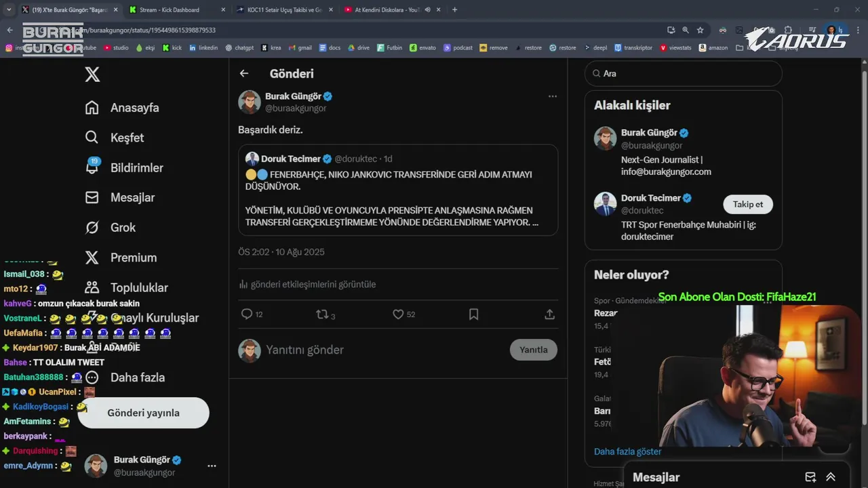Click the Yanıtla button
The height and width of the screenshot is (488, 868).
coord(534,350)
